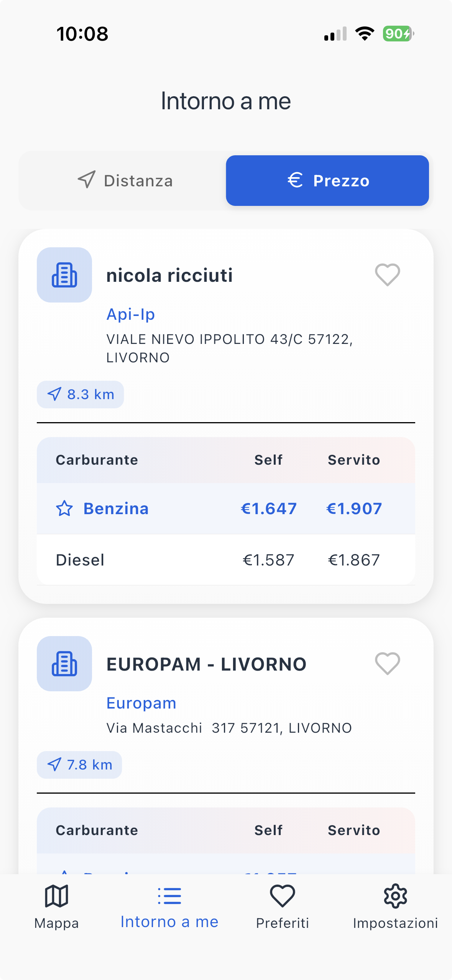Sort stations by Prezzo

point(327,181)
